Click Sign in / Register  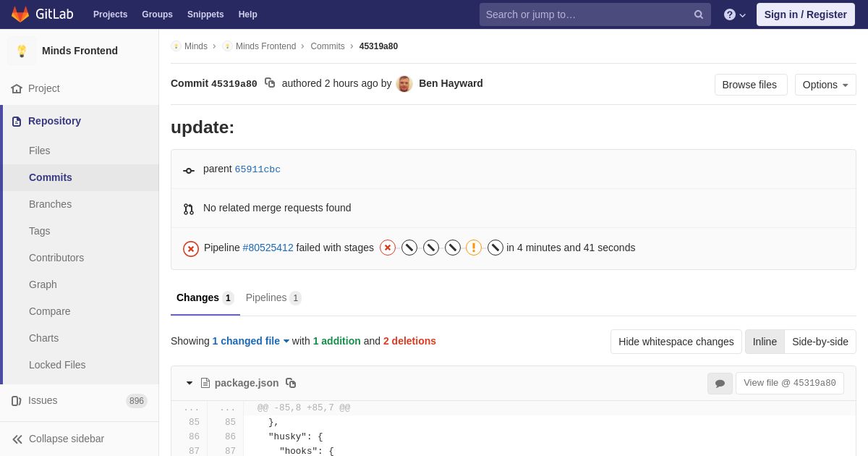[x=806, y=14]
